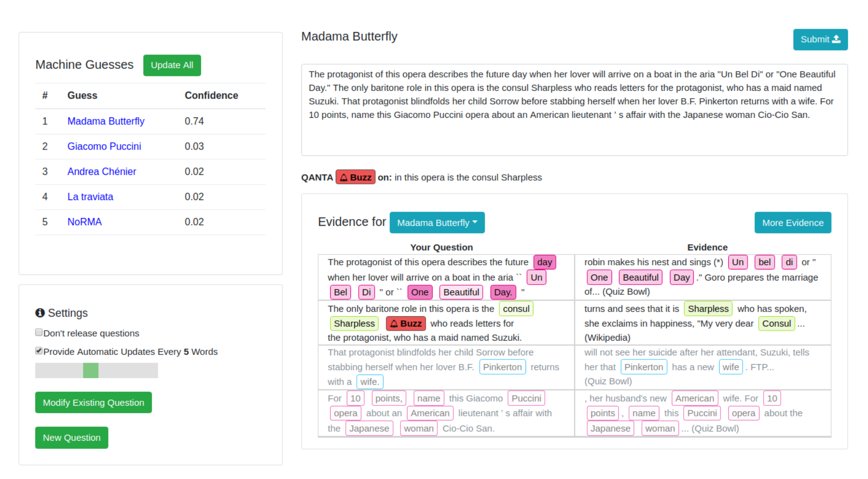Open the Madama Butterfly guess link
The image size is (868, 479).
coord(106,121)
